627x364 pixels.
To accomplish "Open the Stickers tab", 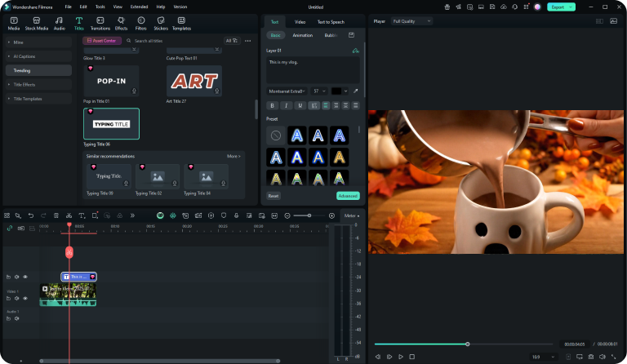I will [x=161, y=23].
